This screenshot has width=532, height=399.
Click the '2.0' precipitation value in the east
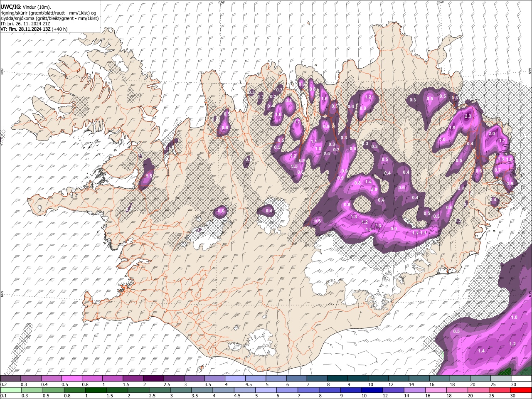(492, 134)
